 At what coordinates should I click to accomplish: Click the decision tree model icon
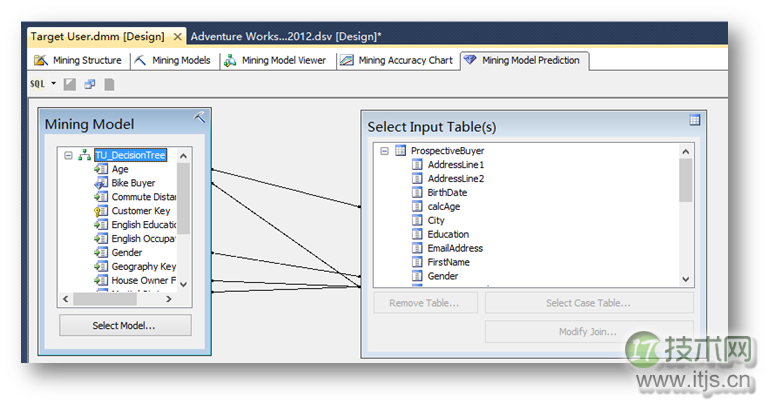84,155
